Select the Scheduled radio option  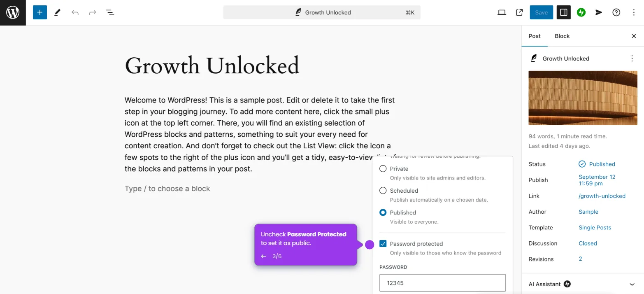383,191
